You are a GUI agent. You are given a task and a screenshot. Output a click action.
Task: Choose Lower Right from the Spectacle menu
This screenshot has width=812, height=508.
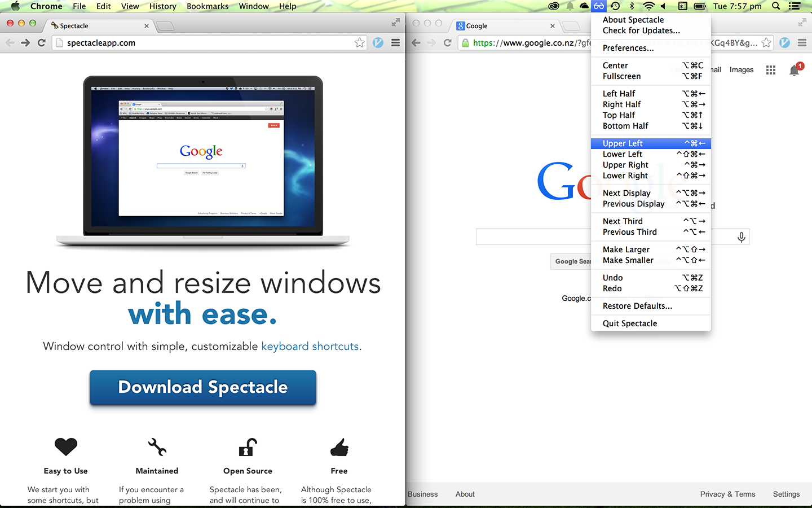(x=651, y=176)
